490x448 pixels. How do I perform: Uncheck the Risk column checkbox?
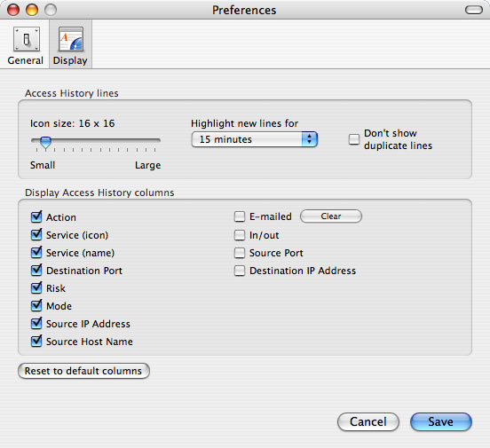point(36,287)
